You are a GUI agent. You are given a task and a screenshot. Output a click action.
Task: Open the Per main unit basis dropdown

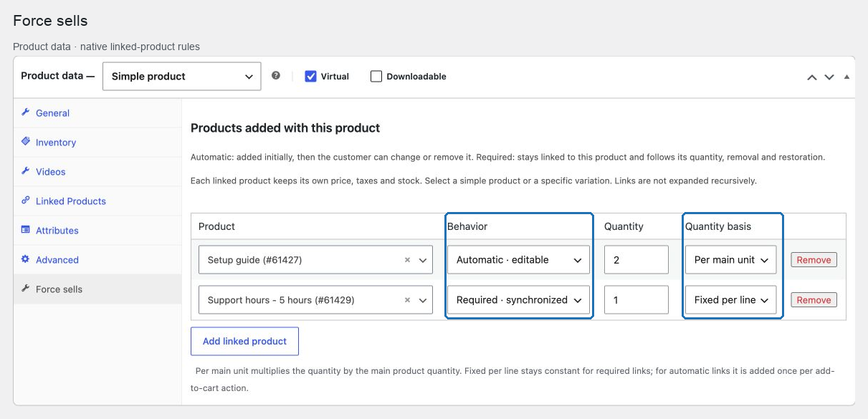tap(731, 260)
